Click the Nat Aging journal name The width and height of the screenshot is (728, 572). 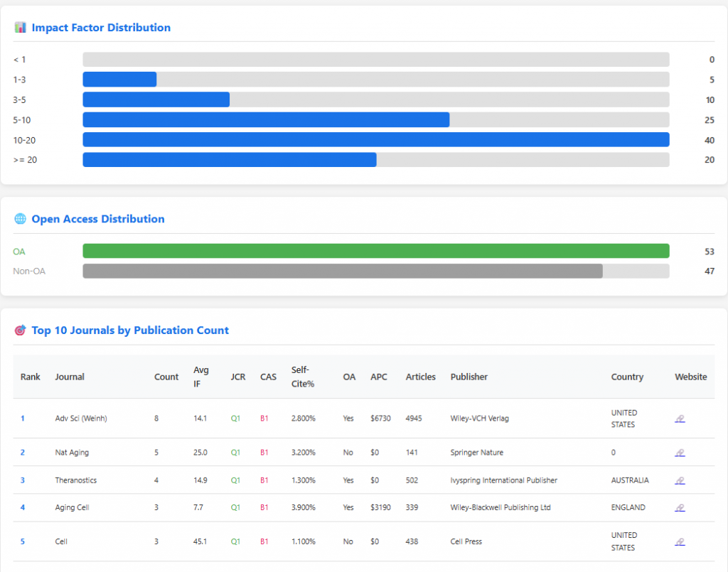(72, 453)
